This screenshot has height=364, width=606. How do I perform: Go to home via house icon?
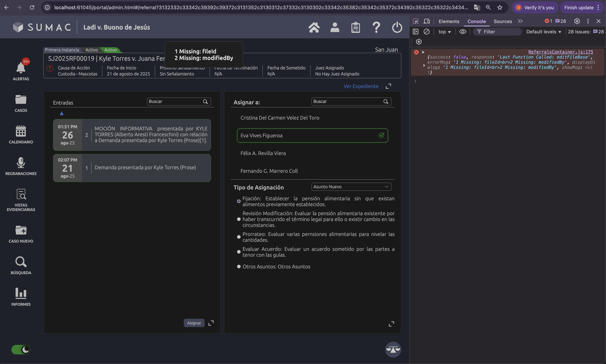[x=314, y=27]
